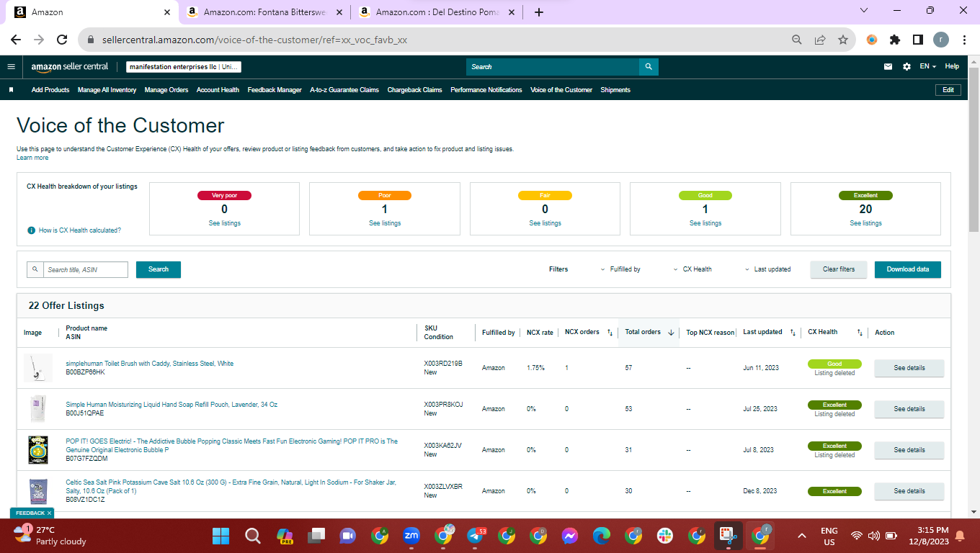Open the Help link in the header
980x553 pixels.
coord(952,66)
